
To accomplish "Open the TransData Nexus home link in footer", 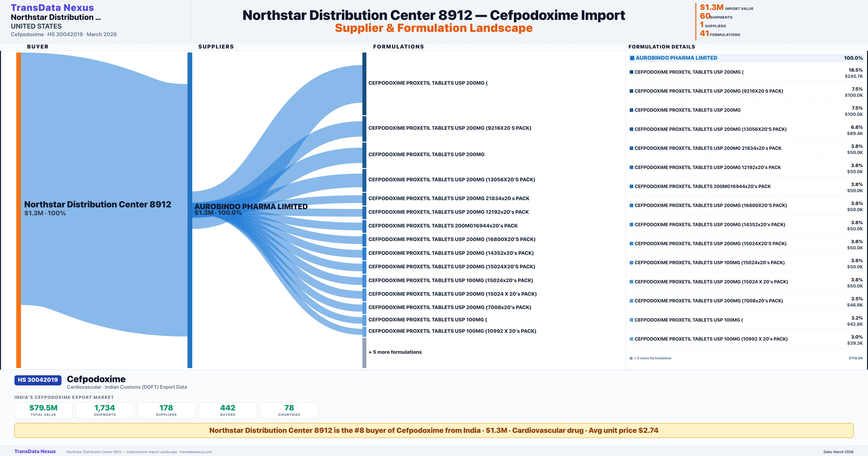I will click(35, 451).
